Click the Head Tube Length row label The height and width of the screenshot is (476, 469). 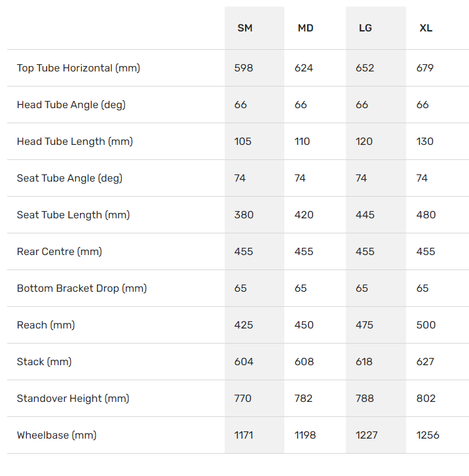click(x=75, y=142)
